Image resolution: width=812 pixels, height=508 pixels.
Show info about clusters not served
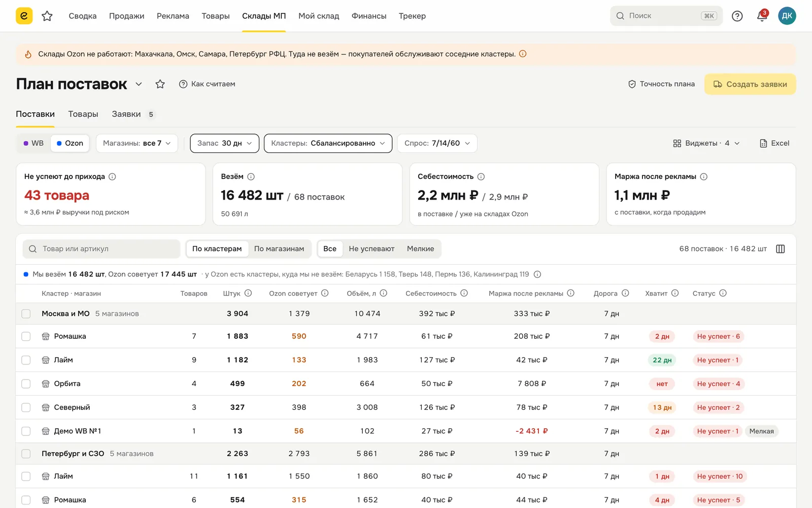(537, 274)
